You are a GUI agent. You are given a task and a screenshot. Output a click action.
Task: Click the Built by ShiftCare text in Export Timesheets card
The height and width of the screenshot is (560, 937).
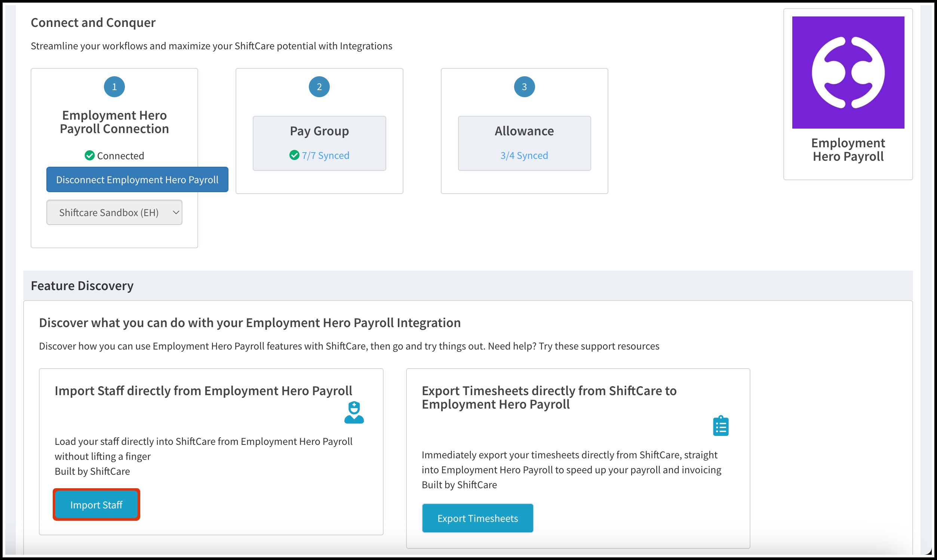pos(459,485)
